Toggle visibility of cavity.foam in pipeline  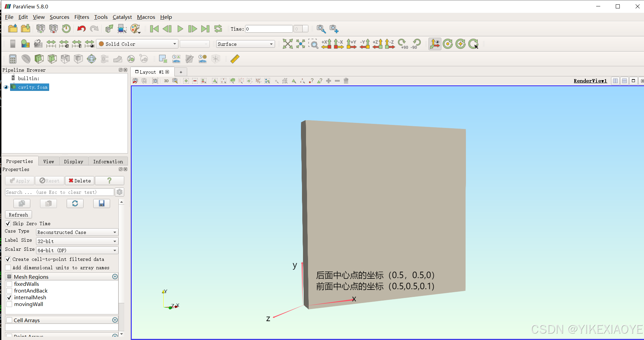5,87
